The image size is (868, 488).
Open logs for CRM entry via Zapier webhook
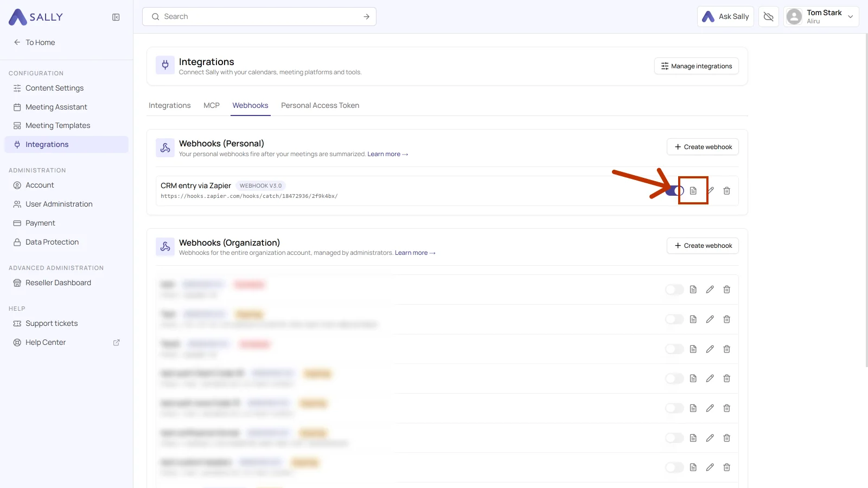(693, 191)
